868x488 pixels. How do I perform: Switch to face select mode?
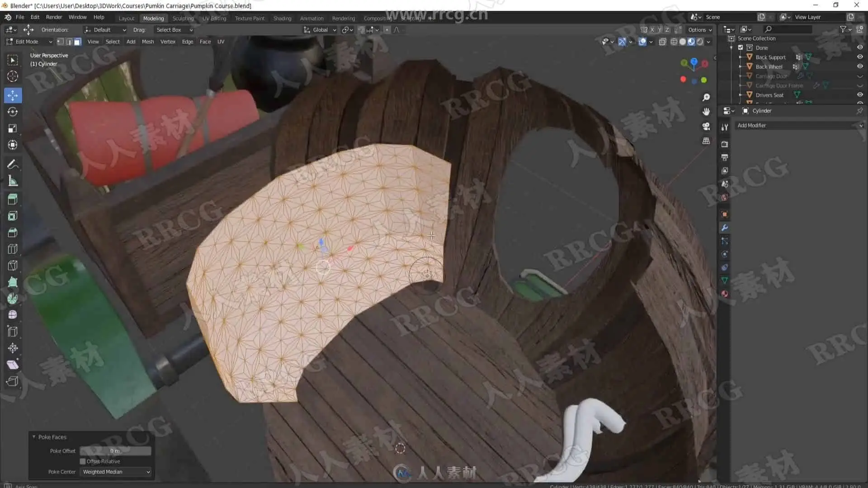[x=78, y=42]
